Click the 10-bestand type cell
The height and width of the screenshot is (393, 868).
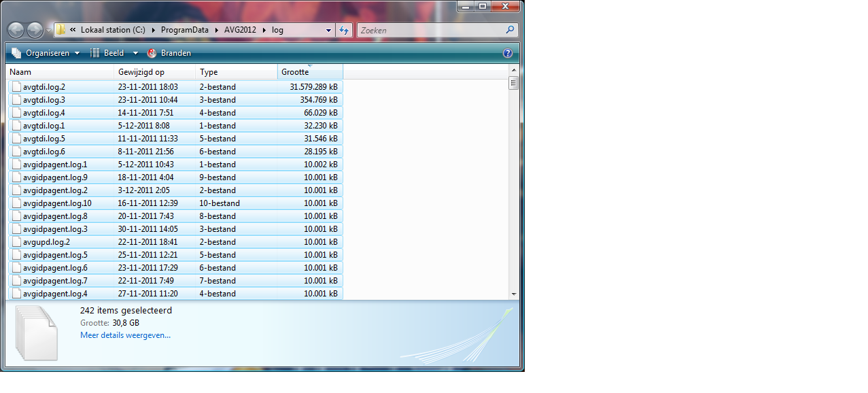point(220,203)
